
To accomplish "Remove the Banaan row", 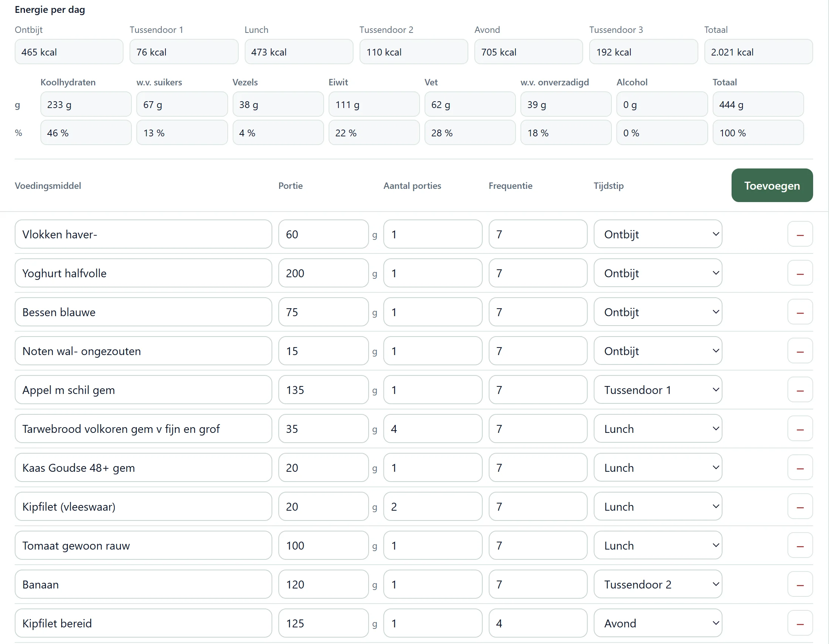I will click(800, 584).
